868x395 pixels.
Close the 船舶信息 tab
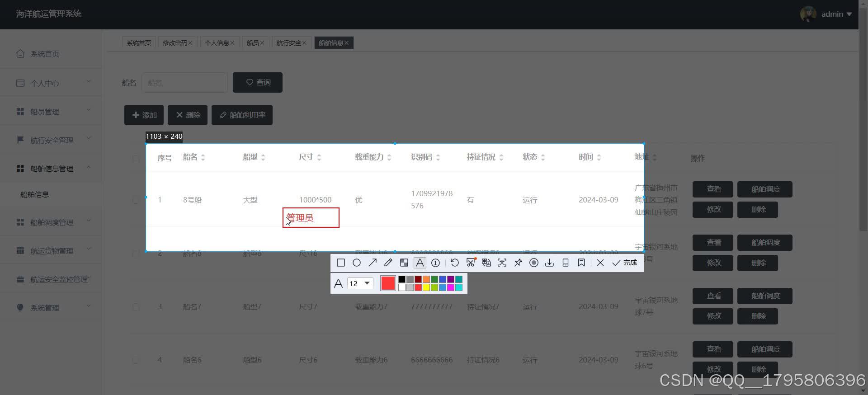[x=346, y=43]
